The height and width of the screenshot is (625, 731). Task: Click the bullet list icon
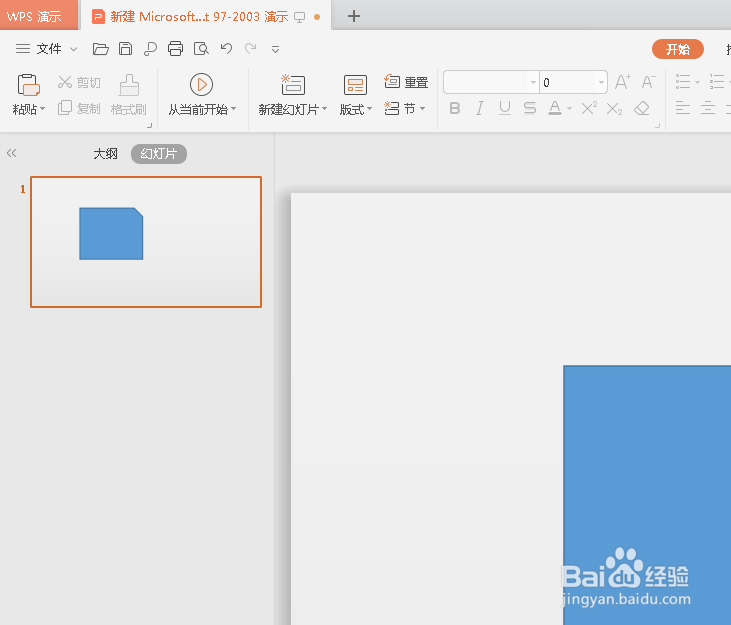tap(683, 82)
